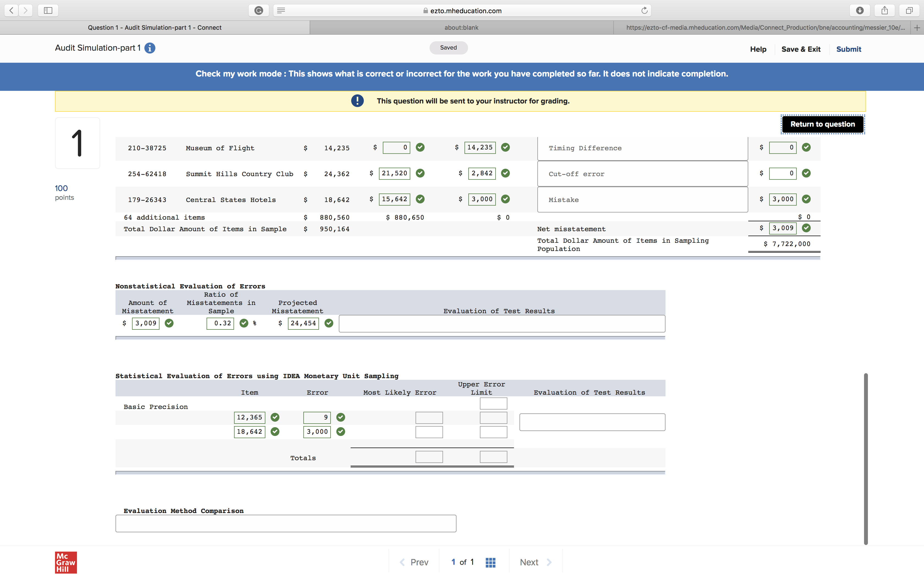This screenshot has height=578, width=924.
Task: Click the '254-62418' account number
Action: point(147,174)
